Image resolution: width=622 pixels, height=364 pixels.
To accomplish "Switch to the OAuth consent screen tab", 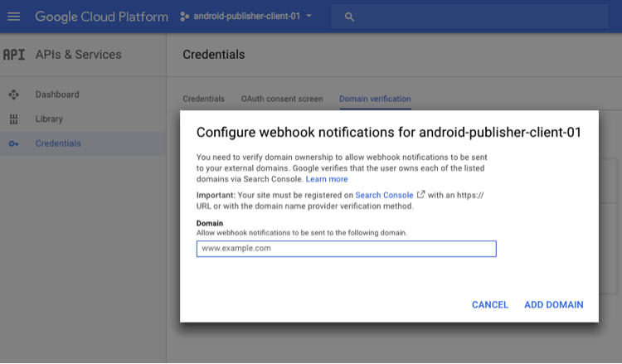I will 282,99.
